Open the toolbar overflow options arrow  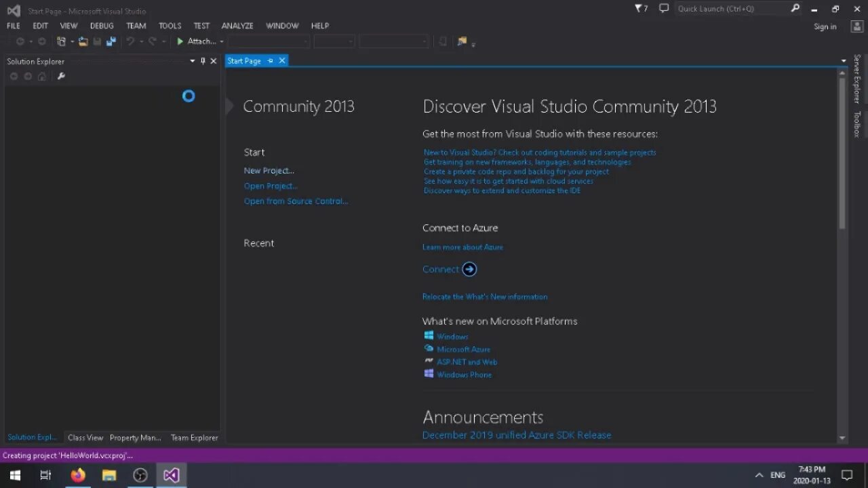(x=473, y=44)
